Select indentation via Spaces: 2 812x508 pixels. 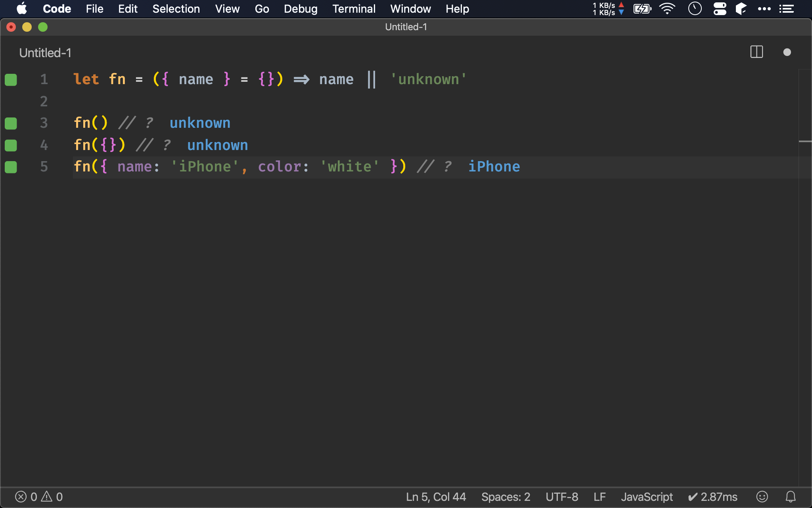[506, 496]
